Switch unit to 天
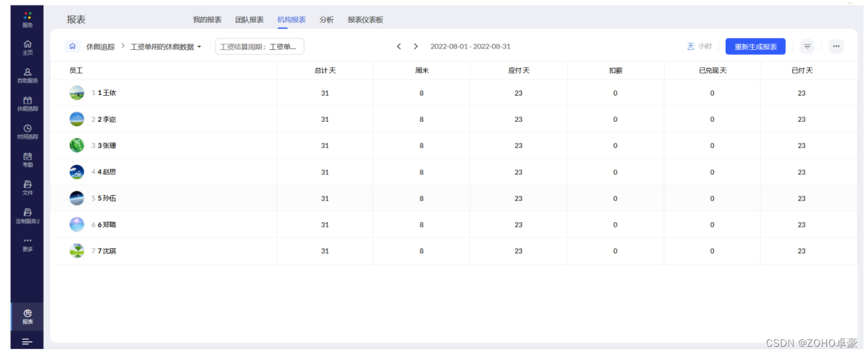 [x=691, y=47]
